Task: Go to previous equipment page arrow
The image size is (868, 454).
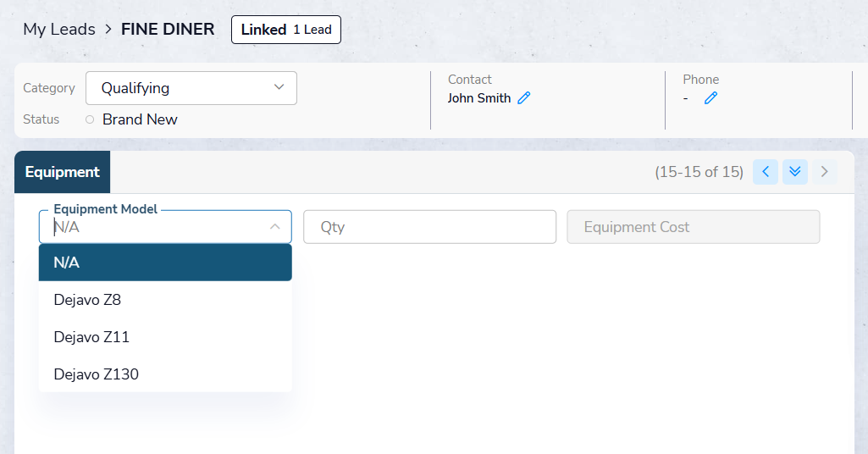Action: [x=766, y=172]
